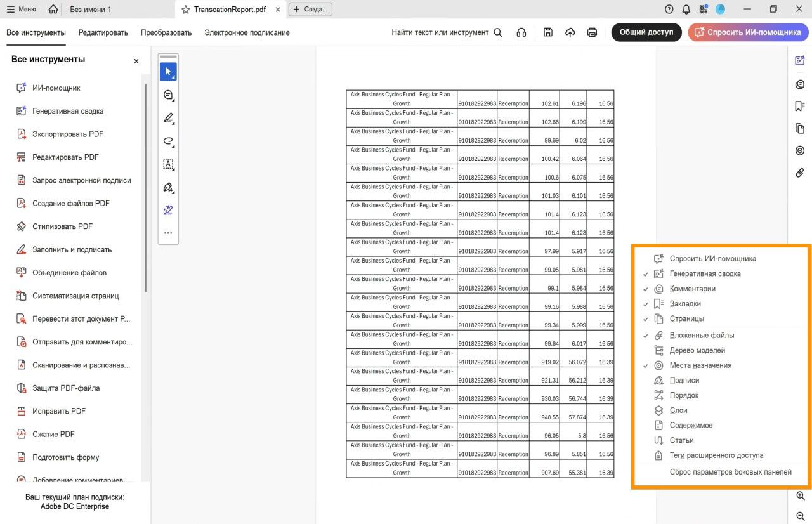Viewport: 812px width, 524px height.
Task: Open the 'Меню' hamburger menu
Action: [21, 10]
